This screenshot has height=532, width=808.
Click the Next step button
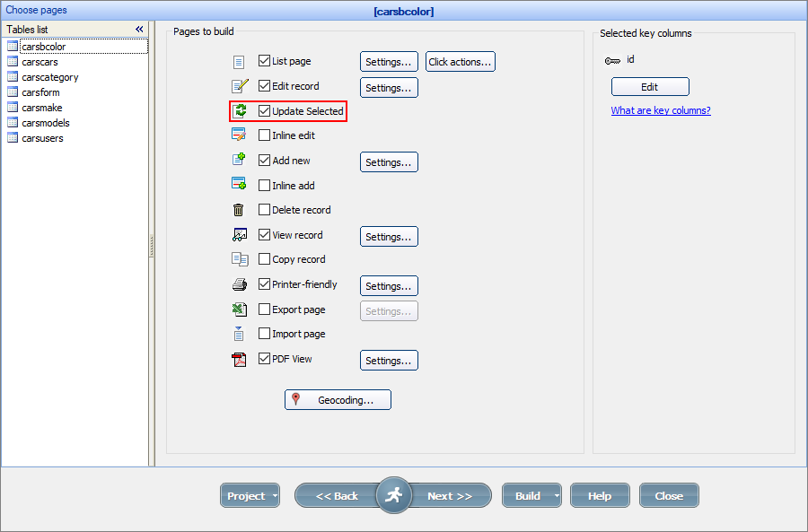pyautogui.click(x=451, y=495)
